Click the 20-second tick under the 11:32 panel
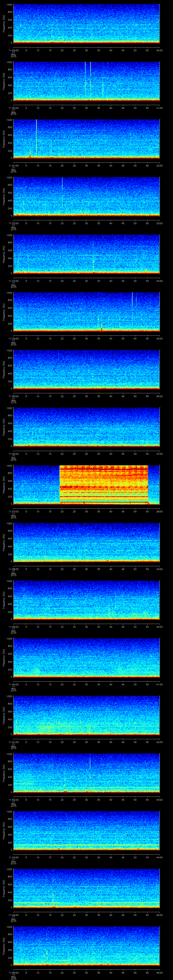Image resolution: width=173 pixels, height=980 pixels. click(x=62, y=223)
